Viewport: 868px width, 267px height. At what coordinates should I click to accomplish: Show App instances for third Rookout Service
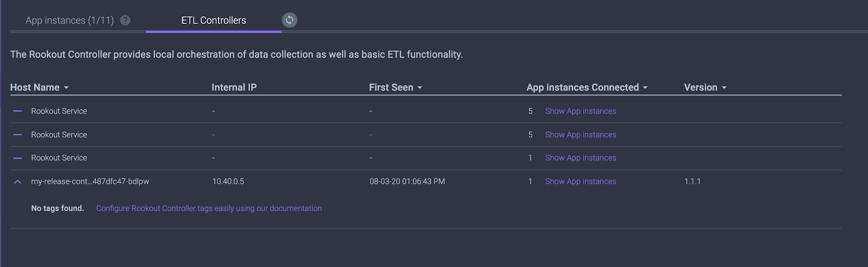[580, 158]
